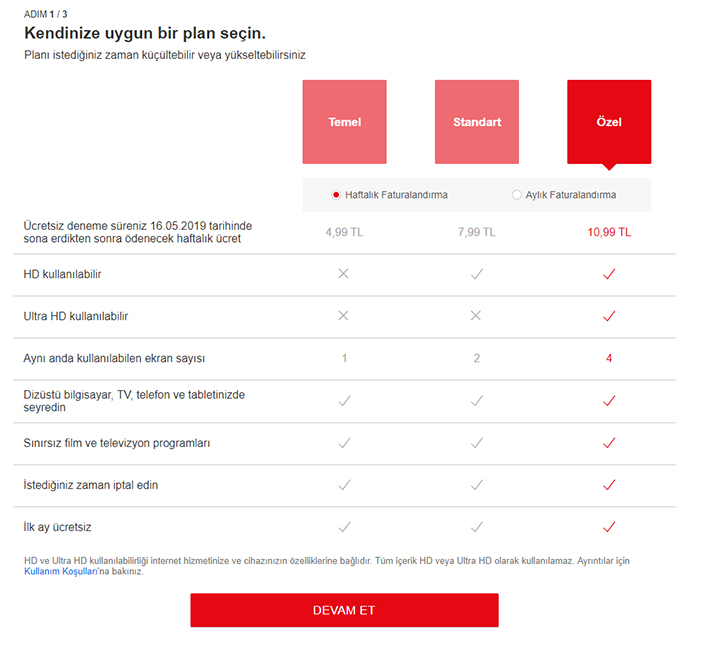Click the Özel screen count 4
The width and height of the screenshot is (720, 655).
pos(608,358)
